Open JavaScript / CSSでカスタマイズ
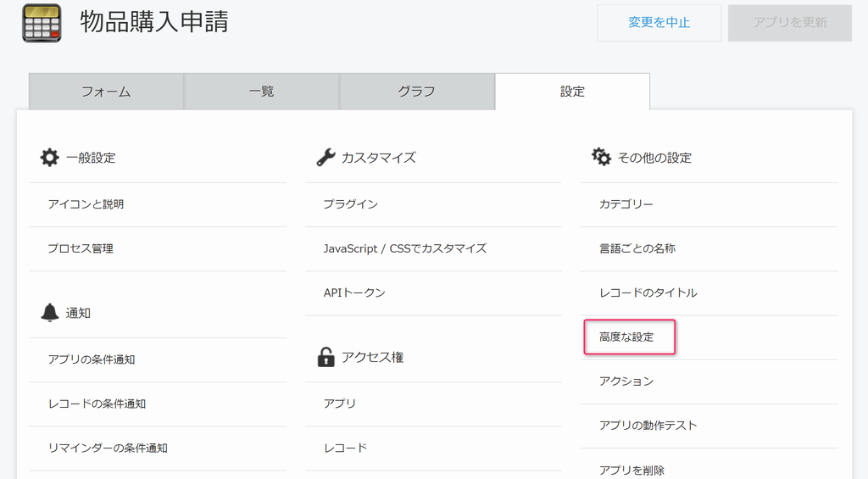This screenshot has width=868, height=479. [405, 248]
